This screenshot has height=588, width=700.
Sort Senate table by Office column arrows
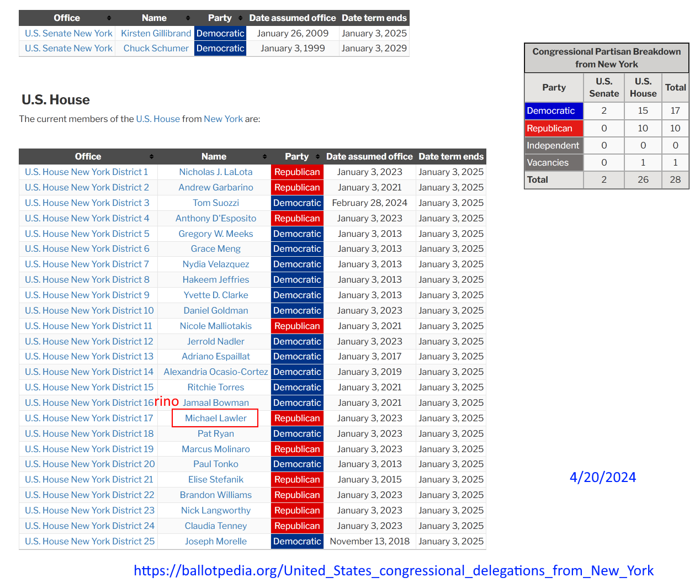(109, 18)
